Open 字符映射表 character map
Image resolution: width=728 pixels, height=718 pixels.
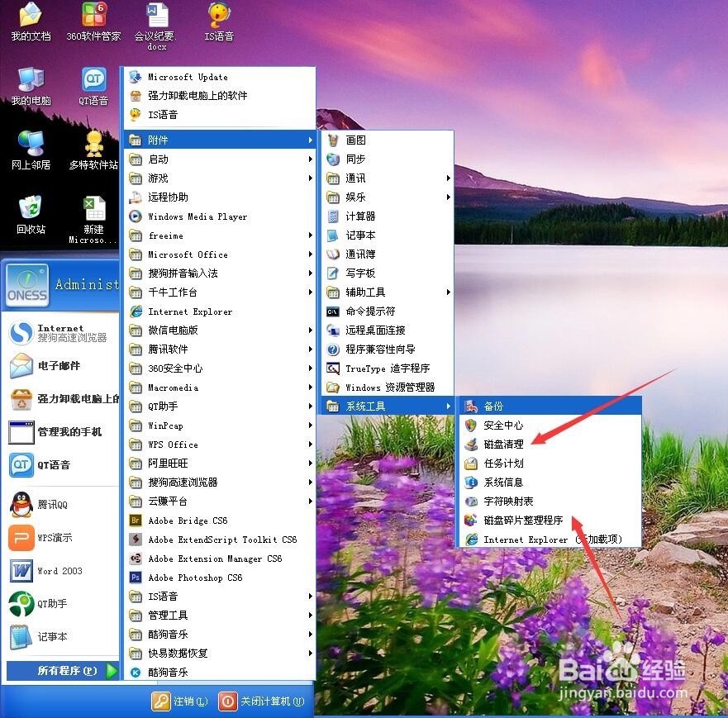pyautogui.click(x=550, y=502)
